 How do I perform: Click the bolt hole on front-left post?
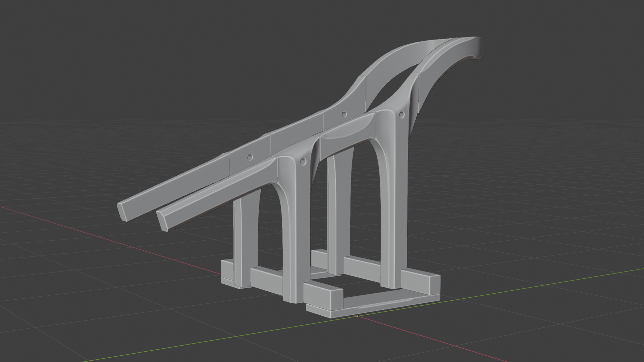(x=304, y=162)
